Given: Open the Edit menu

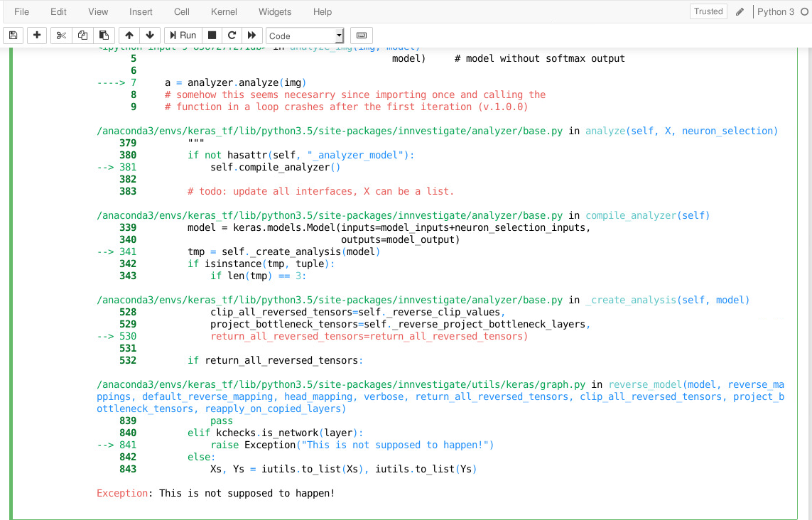Looking at the screenshot, I should tap(58, 11).
